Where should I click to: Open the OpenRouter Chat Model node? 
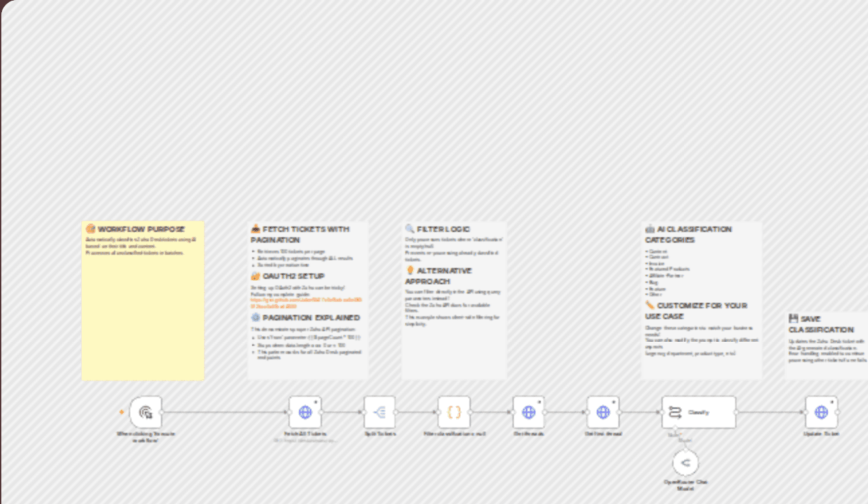(x=685, y=462)
